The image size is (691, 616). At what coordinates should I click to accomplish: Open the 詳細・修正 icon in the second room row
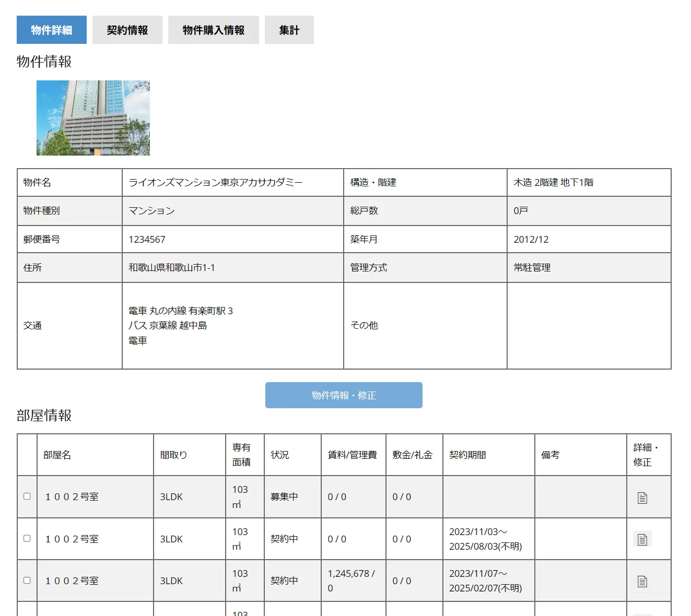coord(642,539)
